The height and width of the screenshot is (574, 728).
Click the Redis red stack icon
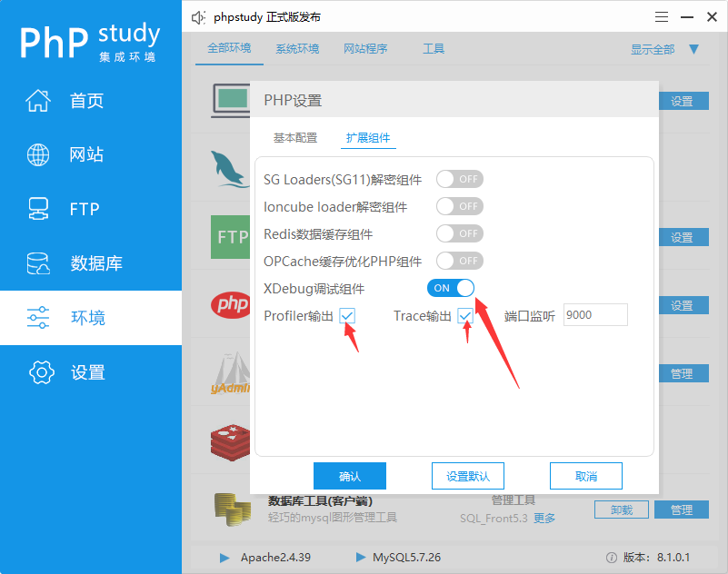(x=230, y=441)
